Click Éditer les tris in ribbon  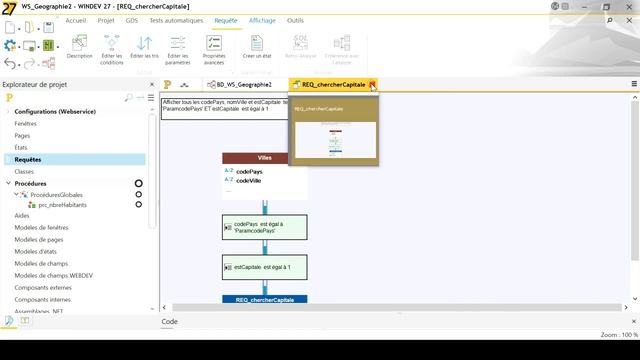(144, 47)
